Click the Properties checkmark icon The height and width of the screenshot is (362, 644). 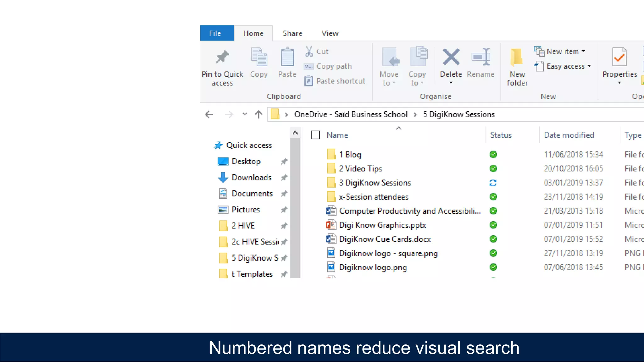coord(619,58)
